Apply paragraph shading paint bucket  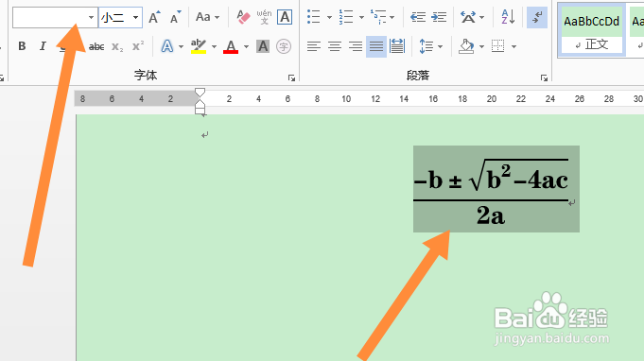pyautogui.click(x=466, y=46)
